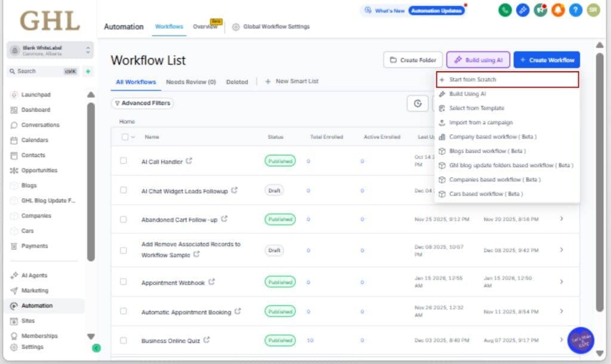The height and width of the screenshot is (364, 611).
Task: Click the sidebar Search field
Action: (x=43, y=72)
